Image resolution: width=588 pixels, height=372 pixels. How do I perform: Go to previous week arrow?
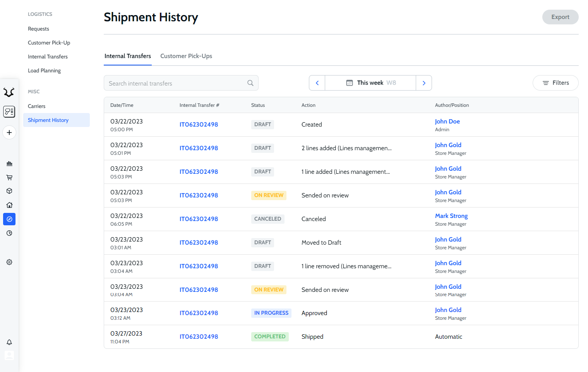point(317,83)
